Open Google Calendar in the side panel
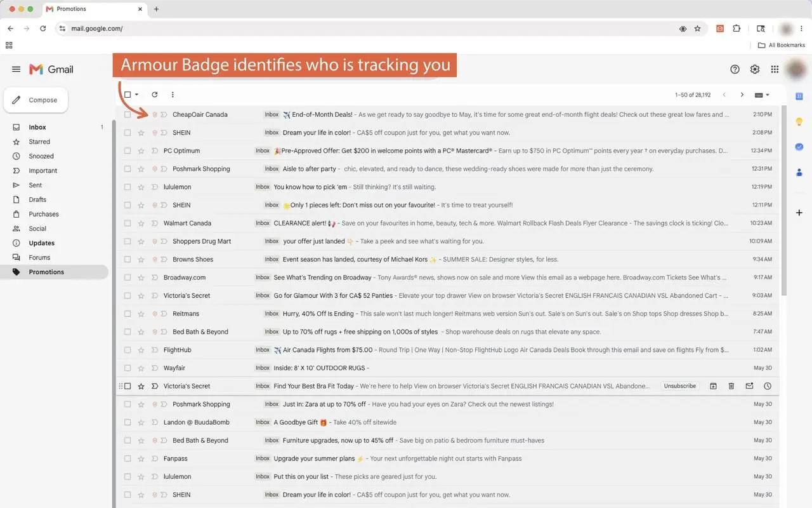Image resolution: width=812 pixels, height=508 pixels. click(799, 96)
